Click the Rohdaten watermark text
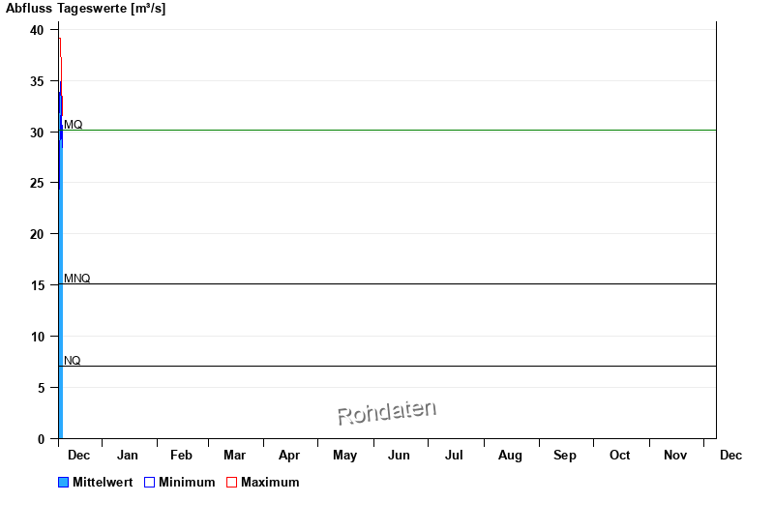The image size is (774, 532). [x=387, y=413]
